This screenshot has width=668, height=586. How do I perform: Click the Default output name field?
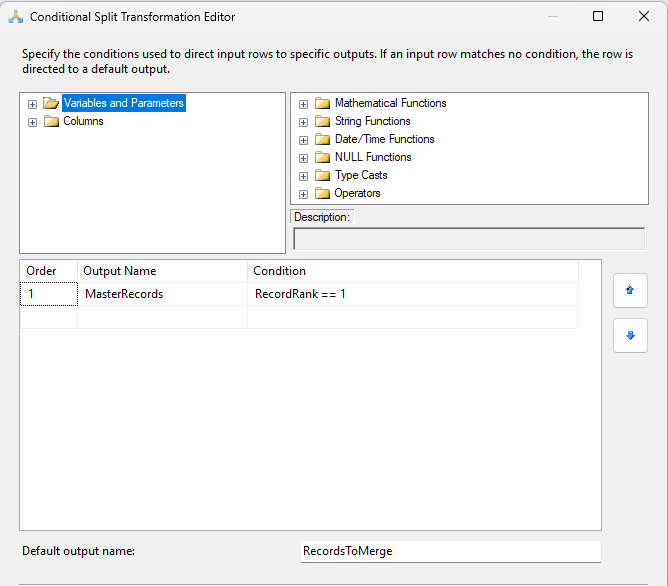point(450,551)
